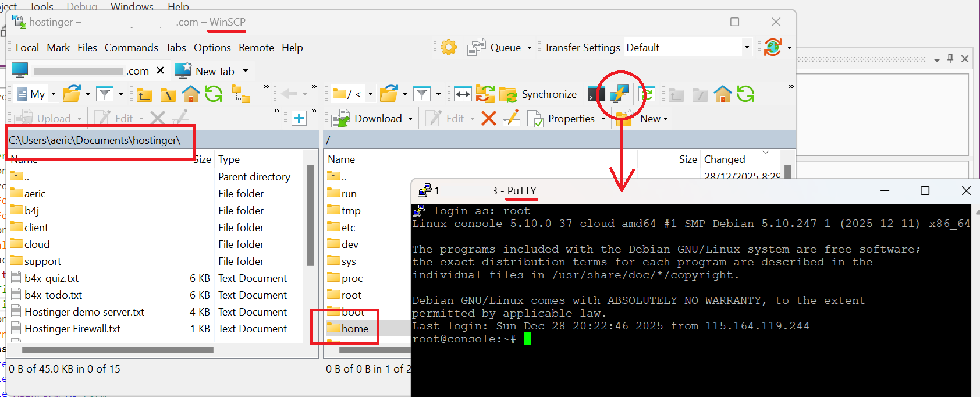980x397 pixels.
Task: Open the remote path root dropdown
Action: tap(353, 94)
